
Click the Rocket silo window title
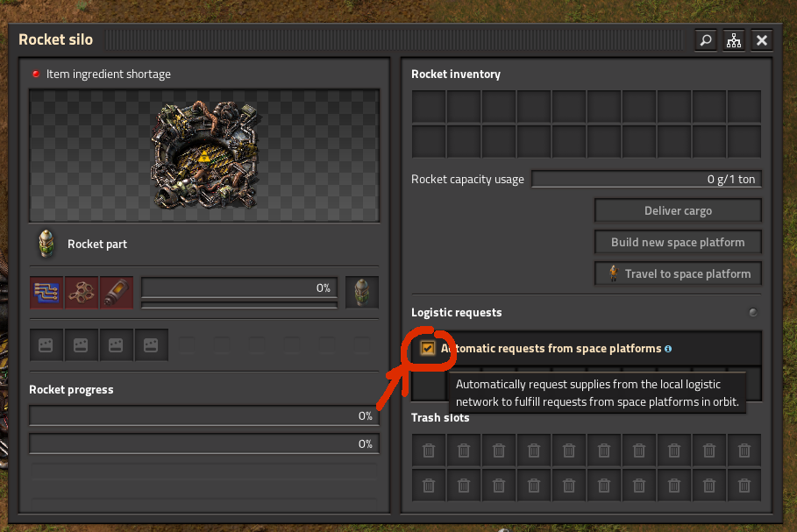point(56,39)
